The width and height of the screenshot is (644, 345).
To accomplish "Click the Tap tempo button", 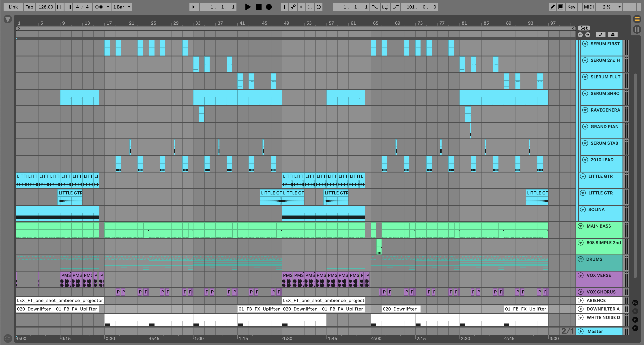I will coord(29,7).
